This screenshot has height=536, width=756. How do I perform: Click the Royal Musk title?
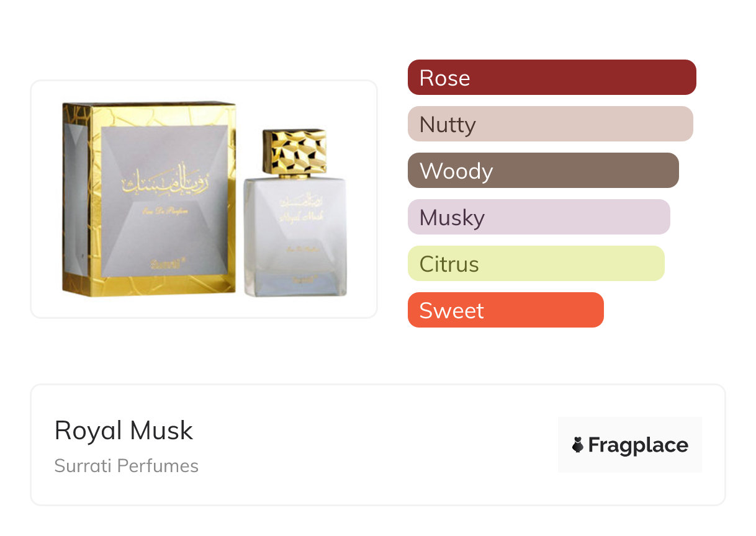[x=124, y=431]
